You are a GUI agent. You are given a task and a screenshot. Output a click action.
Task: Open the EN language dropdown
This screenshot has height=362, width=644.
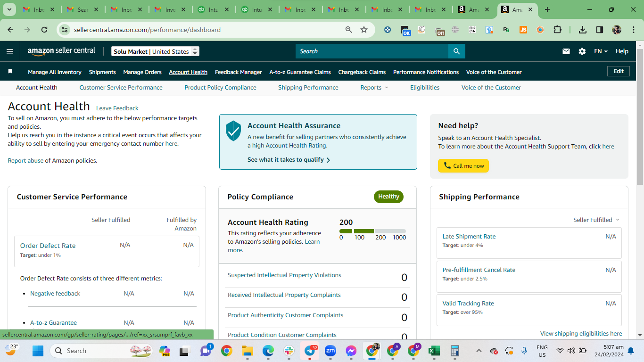(x=601, y=51)
